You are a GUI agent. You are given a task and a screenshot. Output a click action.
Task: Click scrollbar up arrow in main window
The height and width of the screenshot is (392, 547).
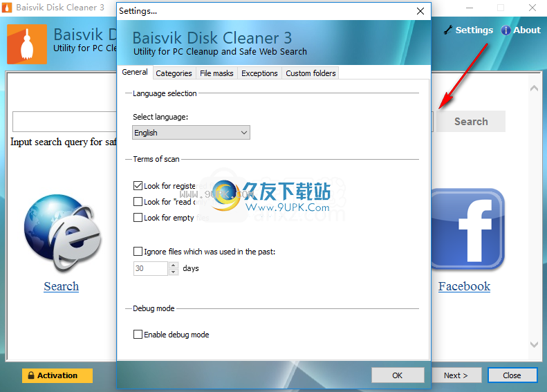click(534, 88)
